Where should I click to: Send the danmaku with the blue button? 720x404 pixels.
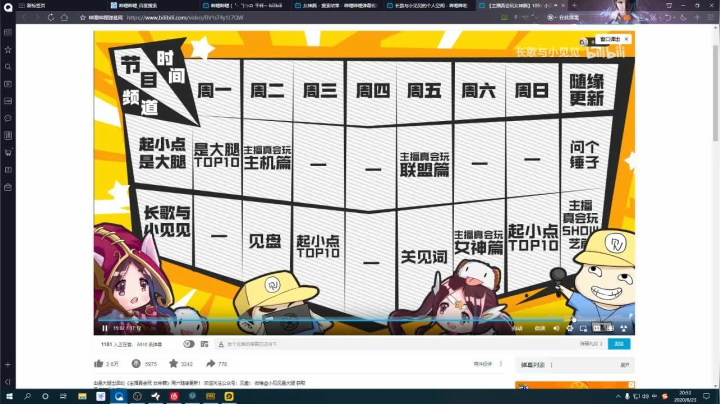[x=619, y=344]
